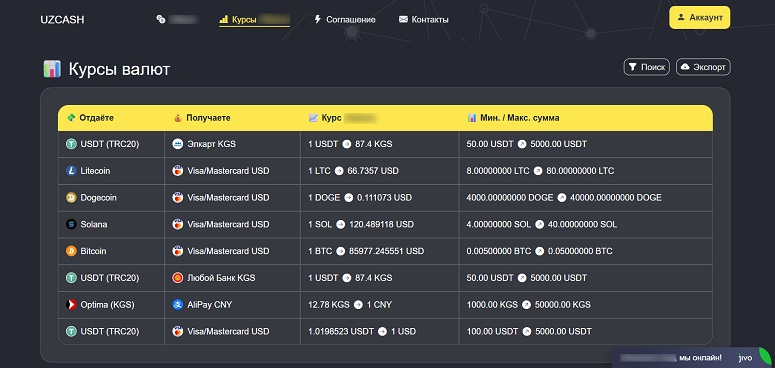Click the Мин. / Макс. сумма column header

(514, 118)
